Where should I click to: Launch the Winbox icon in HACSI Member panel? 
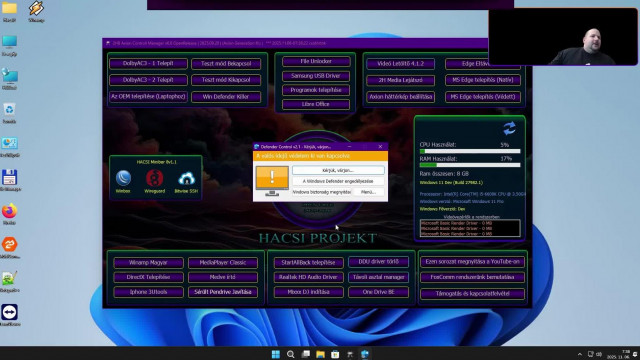[x=123, y=178]
